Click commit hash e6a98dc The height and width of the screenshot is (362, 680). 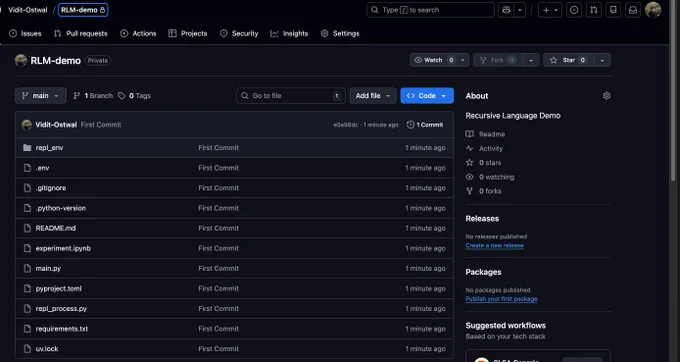346,125
